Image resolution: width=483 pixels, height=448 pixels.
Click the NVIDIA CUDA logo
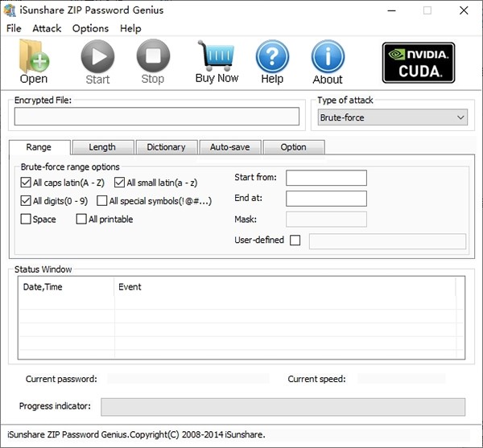(418, 63)
